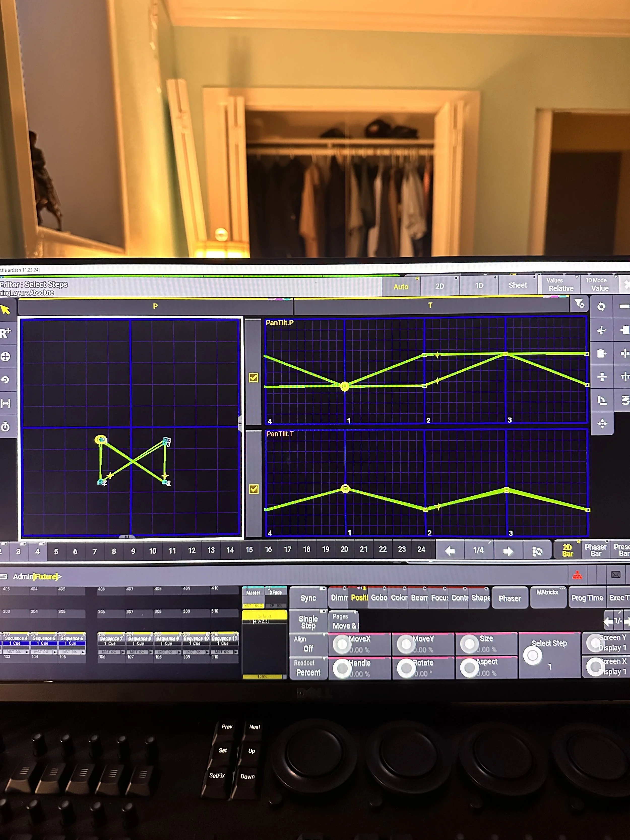This screenshot has height=840, width=630.
Task: Click the red network status icon
Action: 577,575
